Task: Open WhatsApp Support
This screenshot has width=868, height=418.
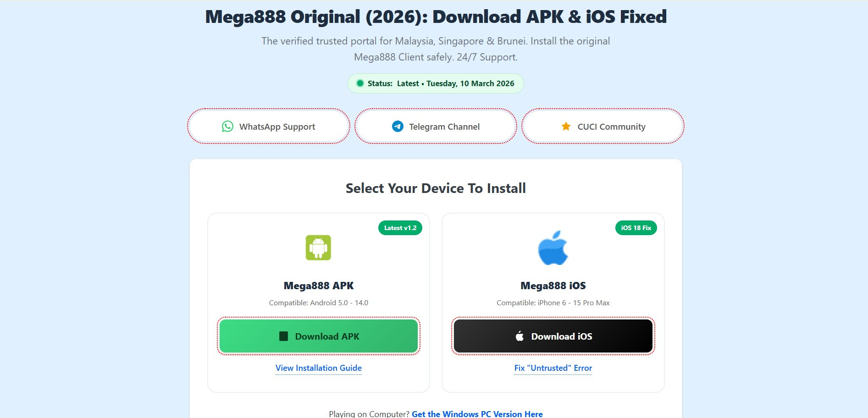Action: point(269,126)
